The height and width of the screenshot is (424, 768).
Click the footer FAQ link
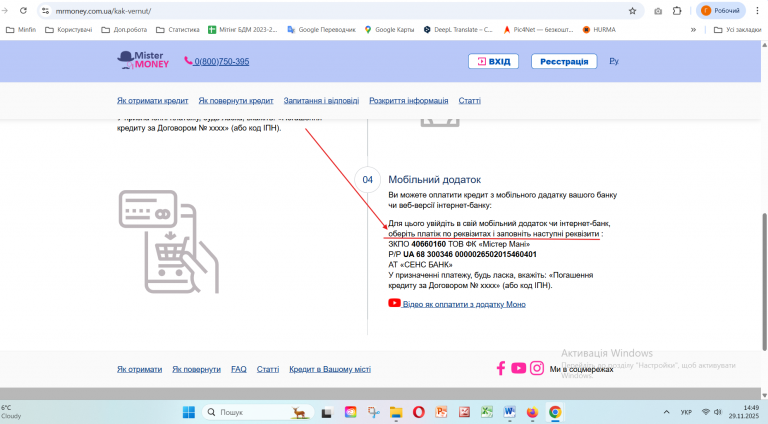coord(239,369)
